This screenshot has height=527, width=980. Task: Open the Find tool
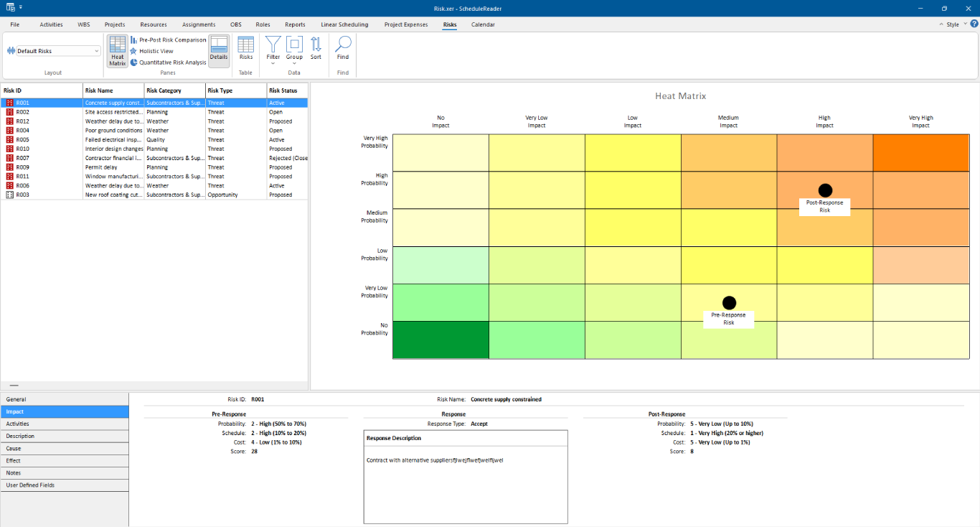[x=342, y=50]
